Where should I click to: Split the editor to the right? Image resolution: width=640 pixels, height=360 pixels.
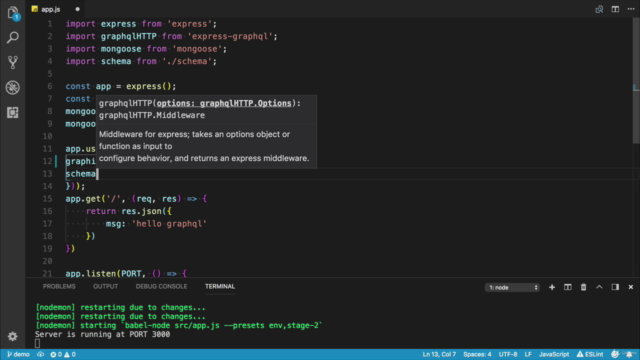point(615,9)
